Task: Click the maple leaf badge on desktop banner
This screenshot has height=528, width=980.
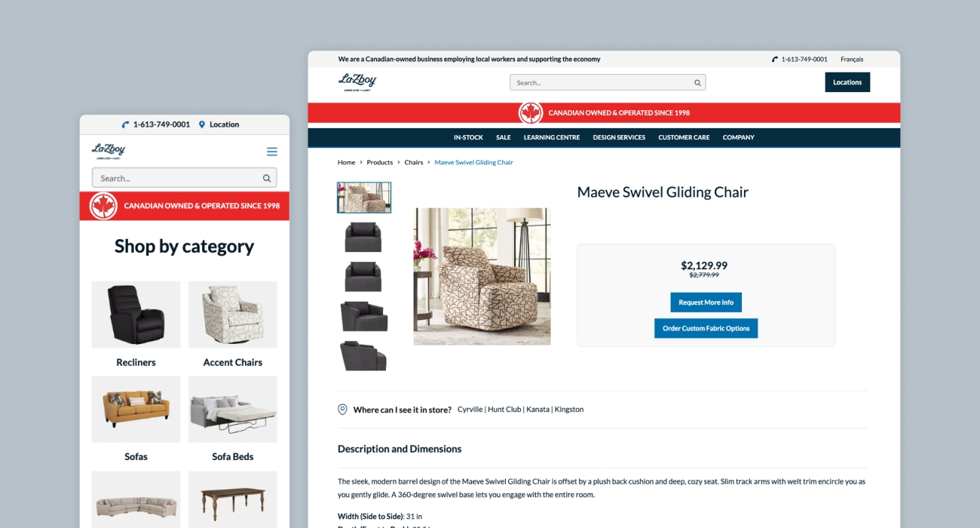Action: [531, 113]
